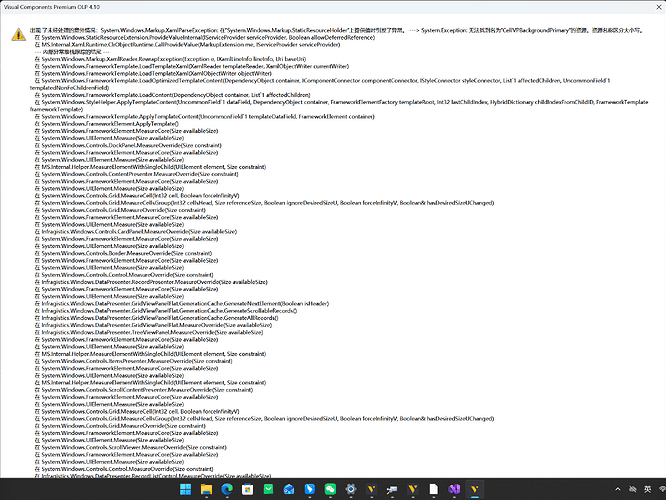Click the active Visual Components taskbar icon

[475, 489]
